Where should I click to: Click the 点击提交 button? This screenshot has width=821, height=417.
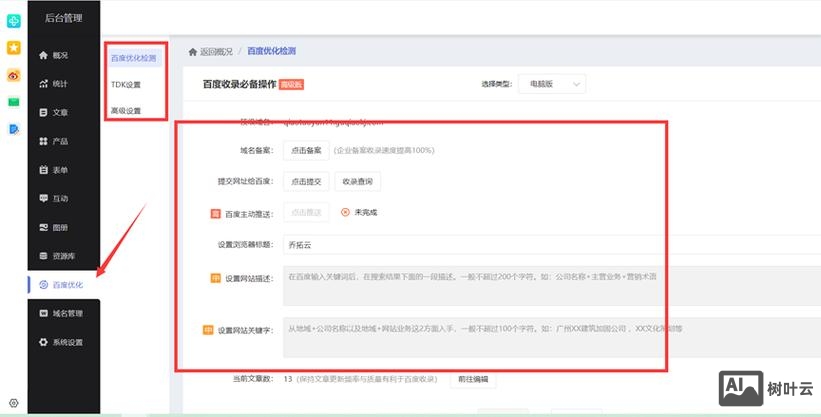coord(306,181)
